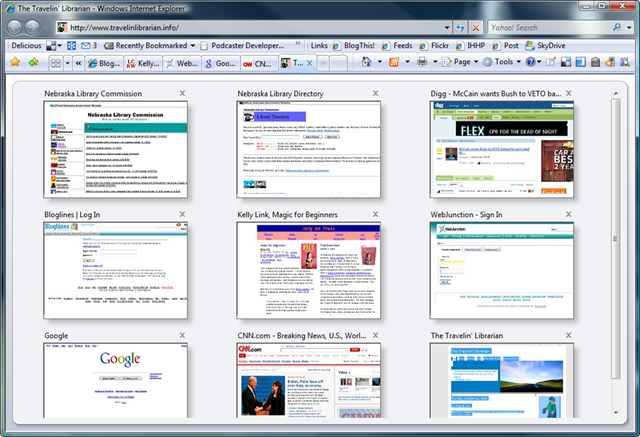Viewport: 640px width, 437px height.
Task: Open the dropdown next to the Delicious logo
Action: point(60,46)
